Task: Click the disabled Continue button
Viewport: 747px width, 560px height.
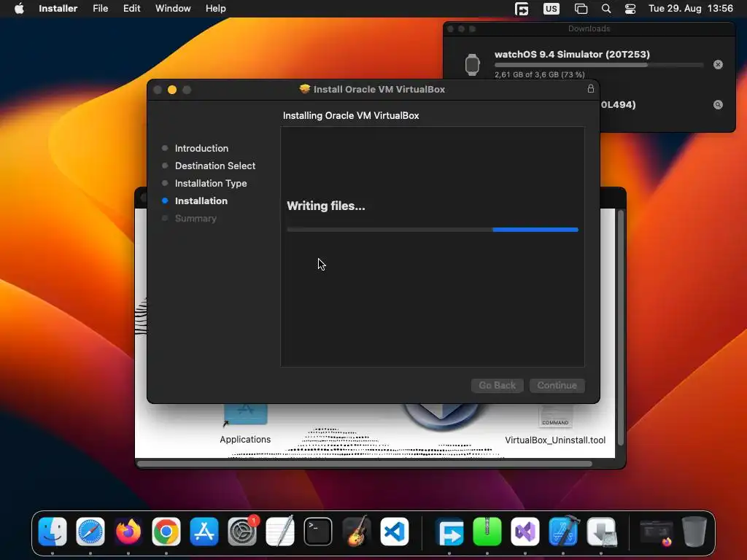Action: click(557, 385)
